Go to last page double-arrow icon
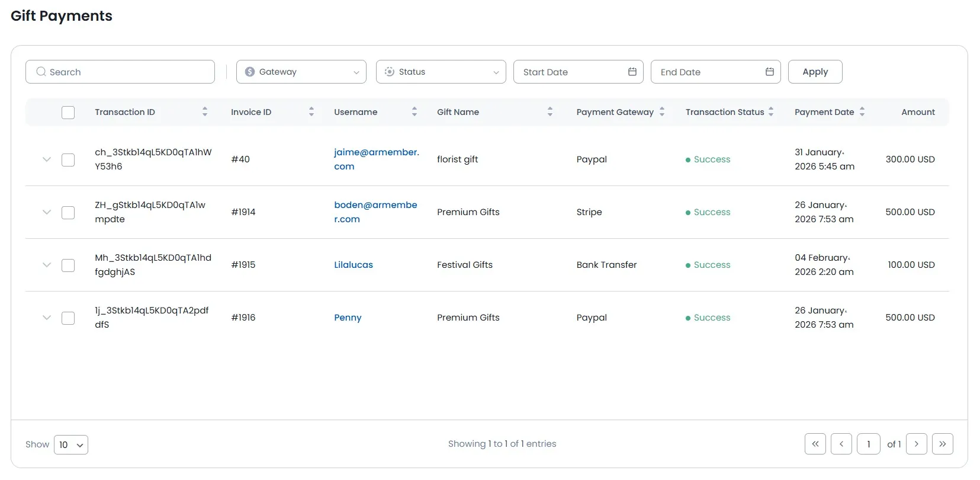 pyautogui.click(x=942, y=444)
